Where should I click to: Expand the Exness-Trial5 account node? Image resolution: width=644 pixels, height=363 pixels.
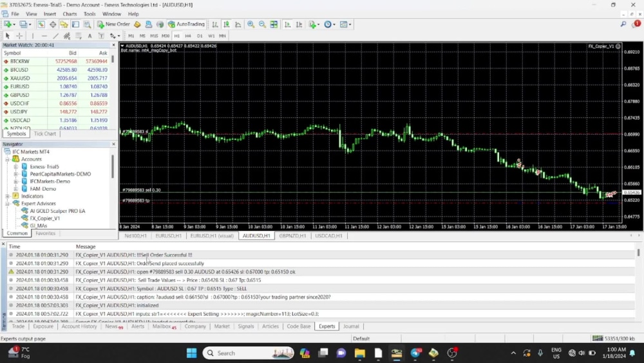click(x=16, y=166)
